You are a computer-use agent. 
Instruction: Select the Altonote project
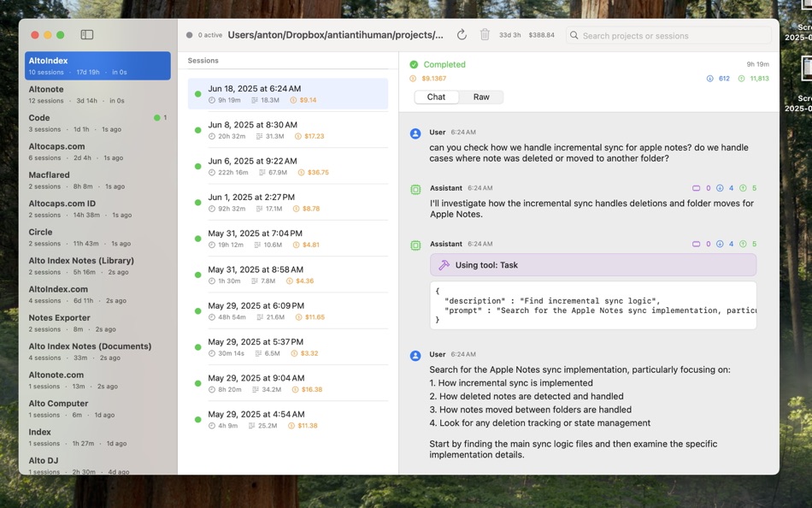(x=97, y=94)
